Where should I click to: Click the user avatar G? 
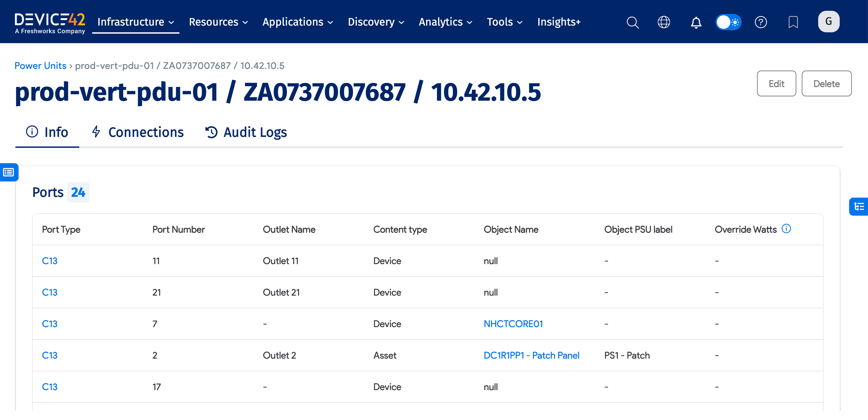tap(829, 22)
